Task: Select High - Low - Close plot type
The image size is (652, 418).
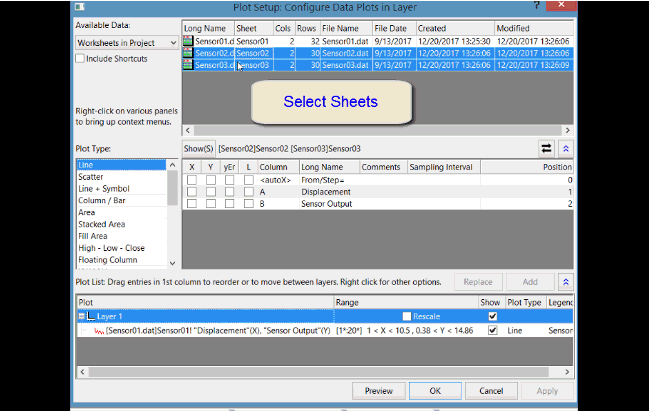Action: [121, 248]
